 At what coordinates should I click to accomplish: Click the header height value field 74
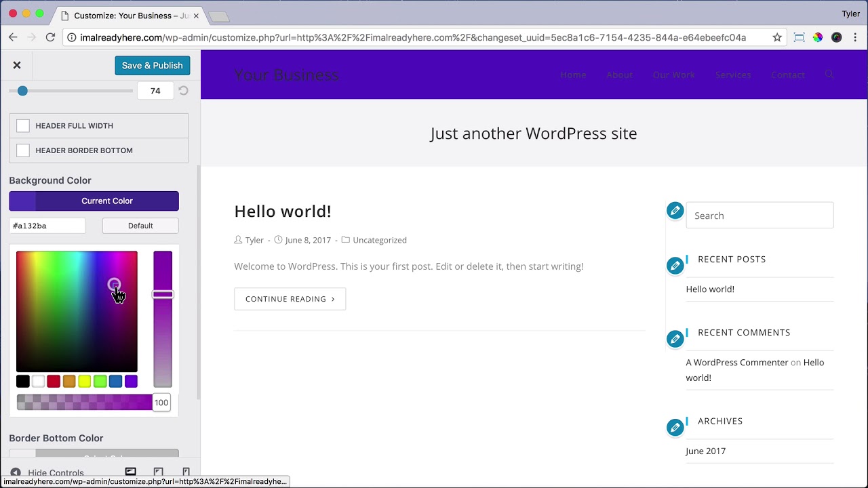pyautogui.click(x=155, y=91)
